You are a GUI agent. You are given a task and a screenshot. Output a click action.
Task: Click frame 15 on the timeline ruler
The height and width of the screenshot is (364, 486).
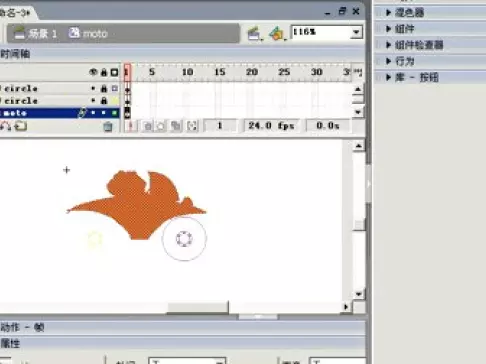tap(220, 72)
